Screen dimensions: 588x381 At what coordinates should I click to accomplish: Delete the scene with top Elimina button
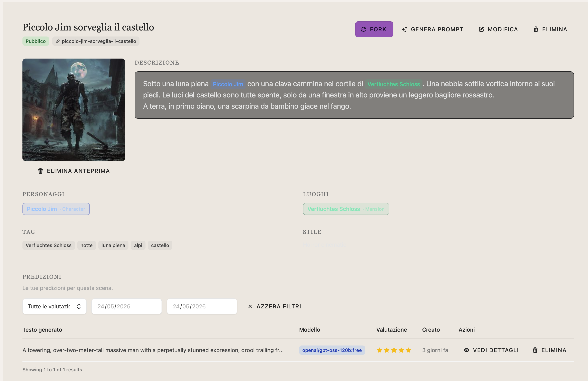coord(550,29)
